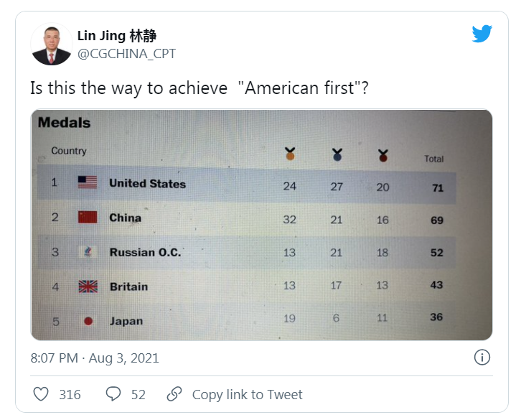This screenshot has height=420, width=521.
Task: Click Copy link to Tweet
Action: 247,394
